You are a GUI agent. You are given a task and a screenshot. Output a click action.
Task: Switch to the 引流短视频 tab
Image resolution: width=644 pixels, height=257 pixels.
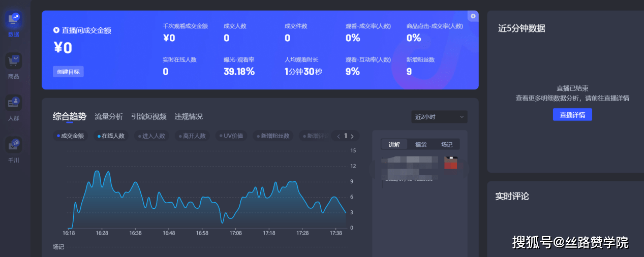pos(149,116)
